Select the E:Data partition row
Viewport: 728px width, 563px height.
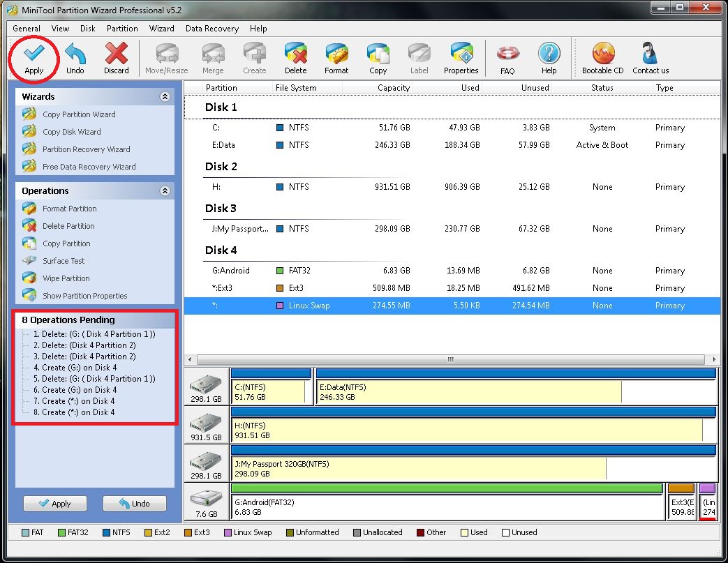pos(452,145)
